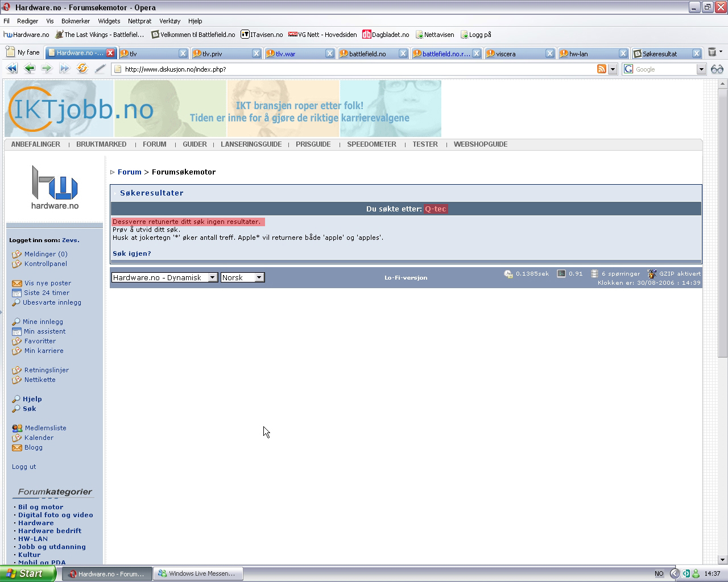Click the IKTjobb.no banner ad
The height and width of the screenshot is (582, 728).
coord(223,108)
